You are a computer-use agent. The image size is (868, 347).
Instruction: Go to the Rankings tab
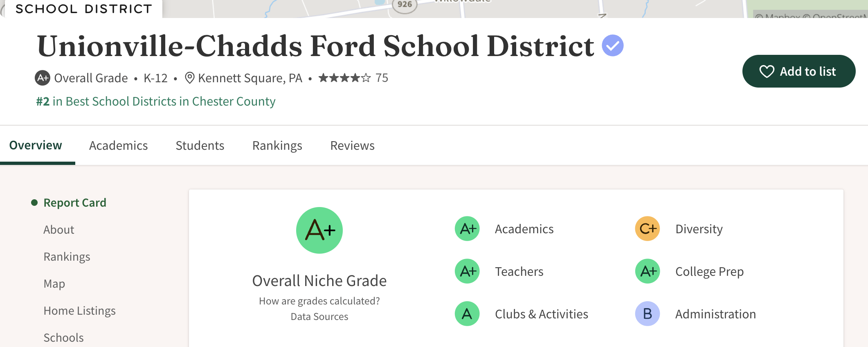[277, 146]
